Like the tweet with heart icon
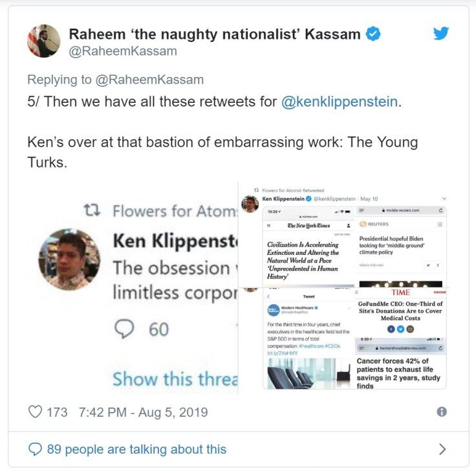 pos(36,412)
